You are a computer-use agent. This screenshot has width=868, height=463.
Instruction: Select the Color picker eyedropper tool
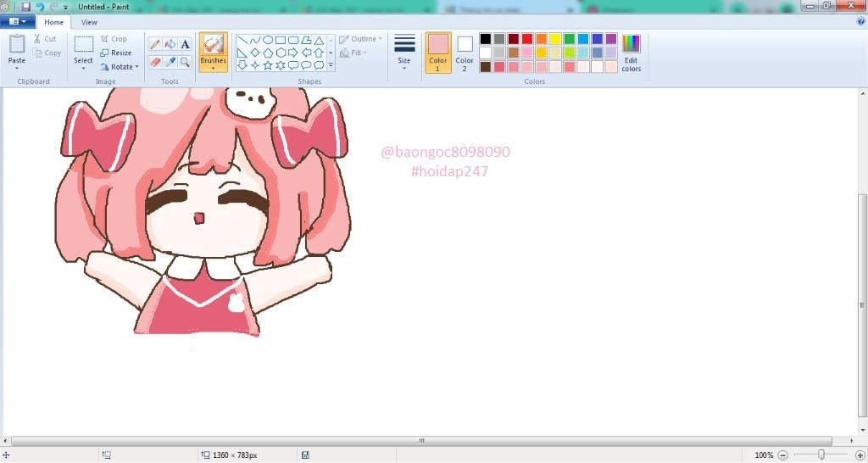point(170,62)
